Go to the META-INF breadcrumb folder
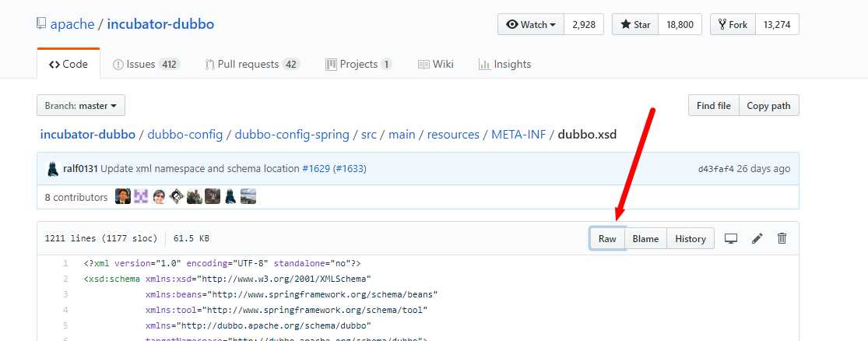Screen dimensions: 868x341 [518, 135]
